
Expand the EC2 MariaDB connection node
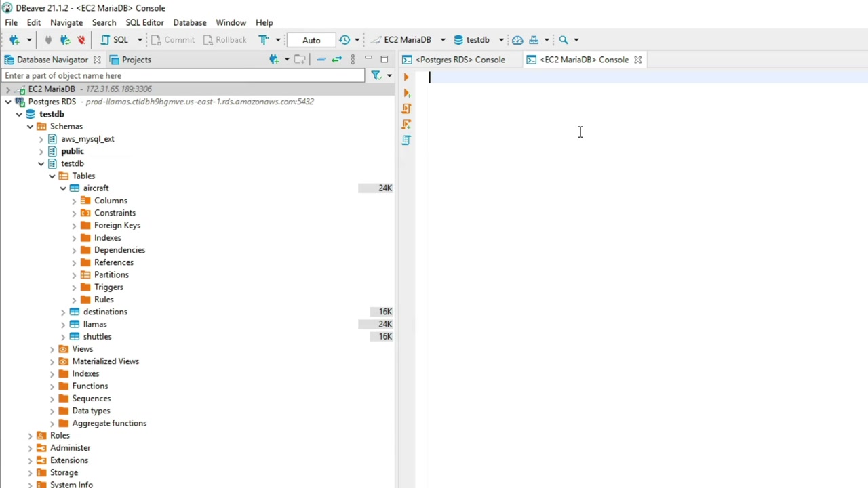point(8,89)
